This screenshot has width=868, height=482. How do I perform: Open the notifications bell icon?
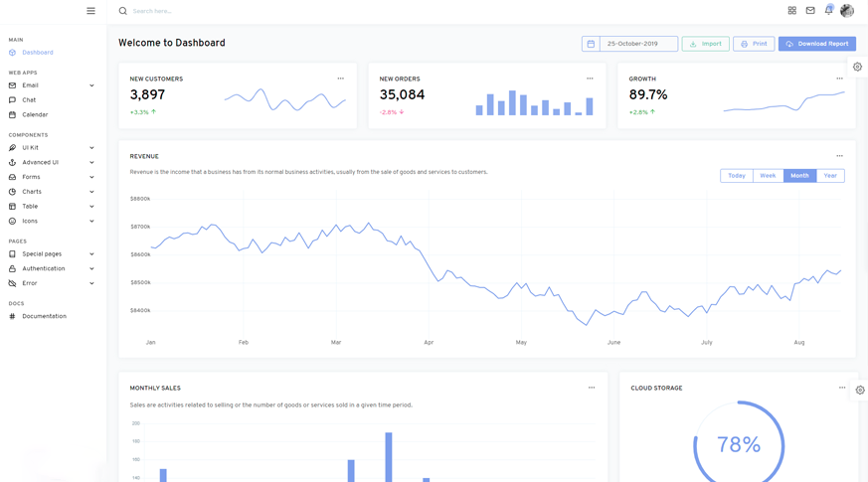(x=828, y=11)
